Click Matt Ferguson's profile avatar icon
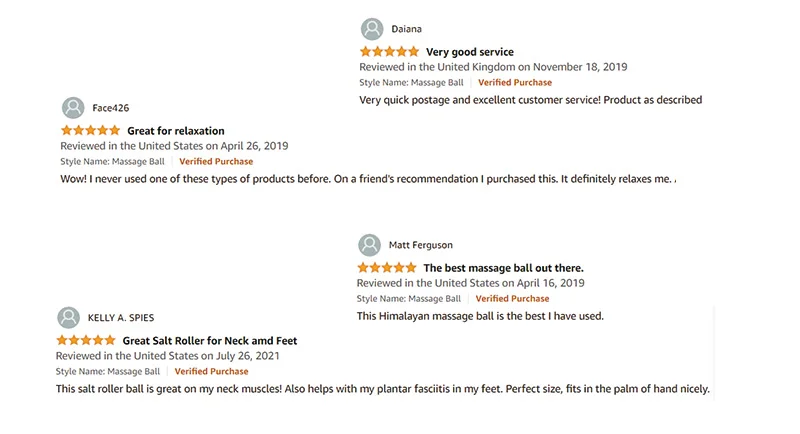 pyautogui.click(x=369, y=245)
